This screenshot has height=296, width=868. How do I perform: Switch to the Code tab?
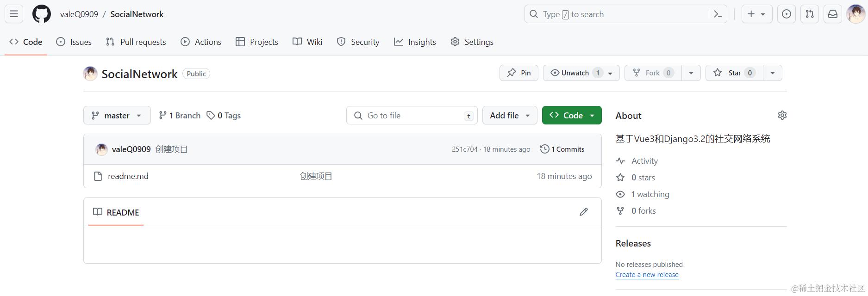tap(26, 42)
